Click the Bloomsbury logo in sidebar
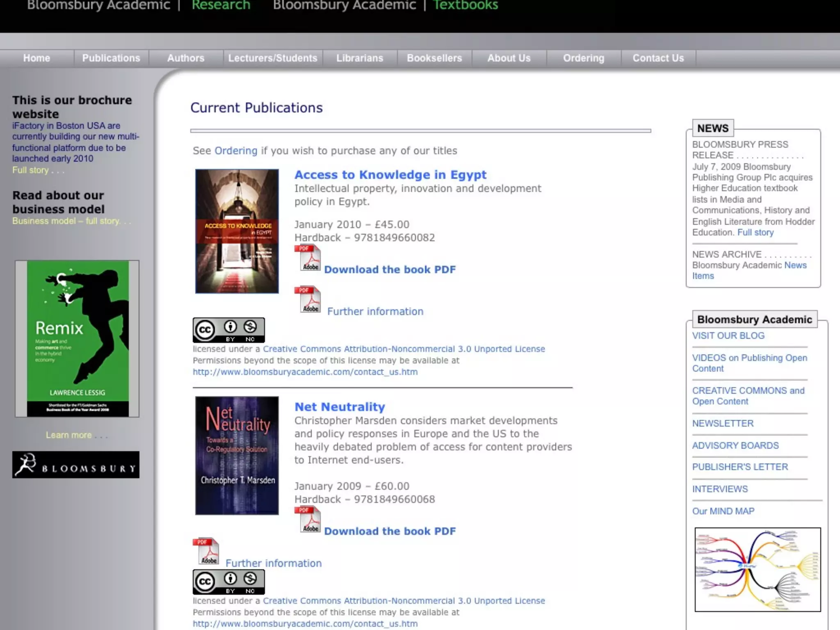The height and width of the screenshot is (630, 840). [x=76, y=465]
